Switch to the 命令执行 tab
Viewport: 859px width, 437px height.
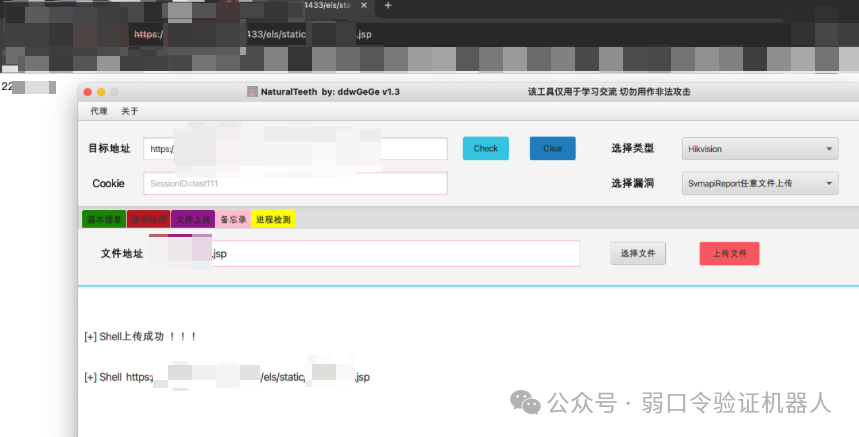(148, 219)
